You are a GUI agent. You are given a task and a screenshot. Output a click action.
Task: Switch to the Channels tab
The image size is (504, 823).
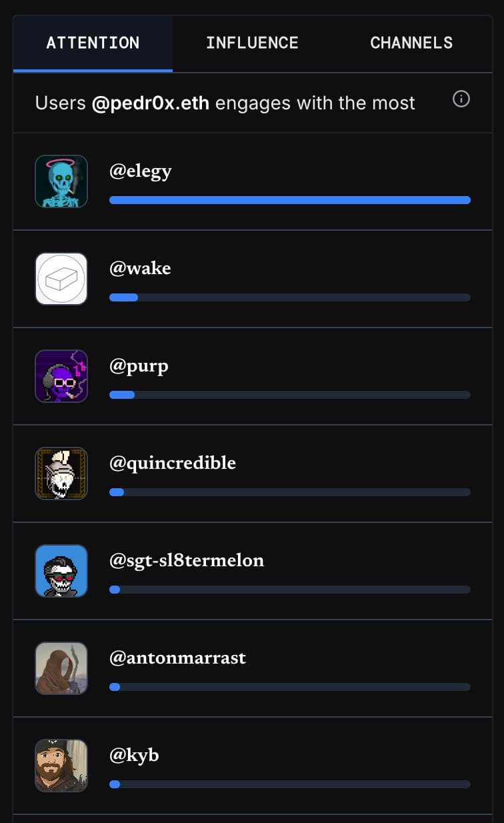point(411,43)
